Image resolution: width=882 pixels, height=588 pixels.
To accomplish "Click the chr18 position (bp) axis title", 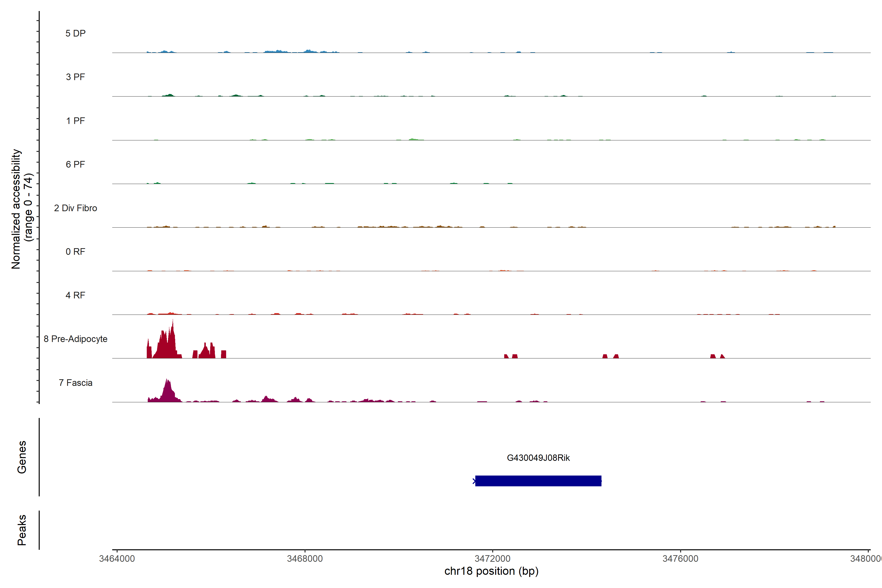I will 491,571.
